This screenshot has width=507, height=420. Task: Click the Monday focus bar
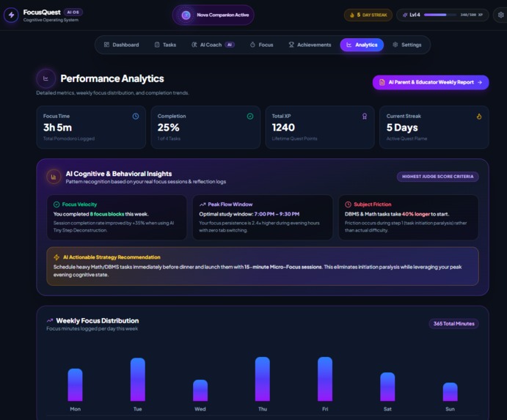click(x=75, y=385)
